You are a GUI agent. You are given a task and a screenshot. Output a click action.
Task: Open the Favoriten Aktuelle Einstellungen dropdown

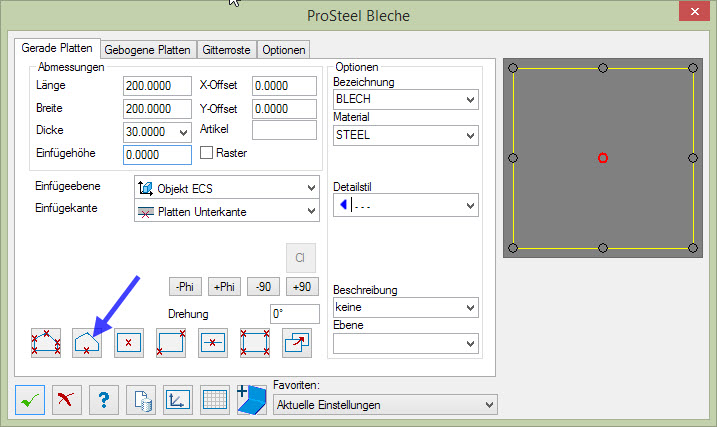385,405
